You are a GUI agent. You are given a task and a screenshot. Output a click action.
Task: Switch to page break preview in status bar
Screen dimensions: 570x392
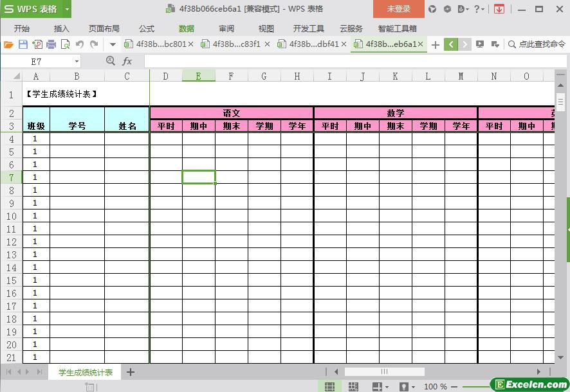click(x=353, y=387)
